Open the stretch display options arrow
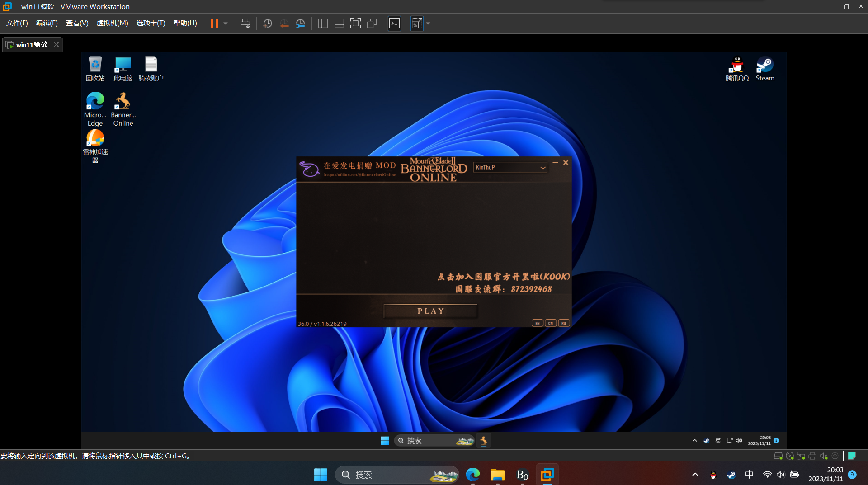The width and height of the screenshot is (868, 485). 428,24
